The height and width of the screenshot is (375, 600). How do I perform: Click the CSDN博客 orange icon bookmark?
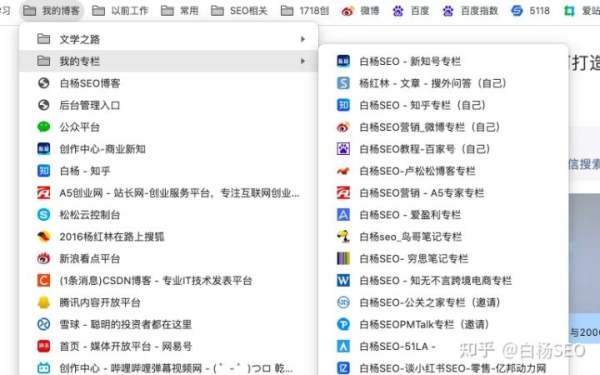tap(44, 280)
